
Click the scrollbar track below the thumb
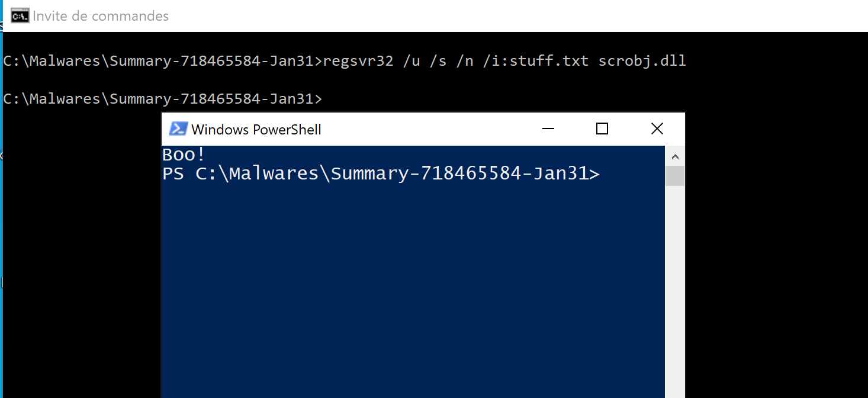674,291
